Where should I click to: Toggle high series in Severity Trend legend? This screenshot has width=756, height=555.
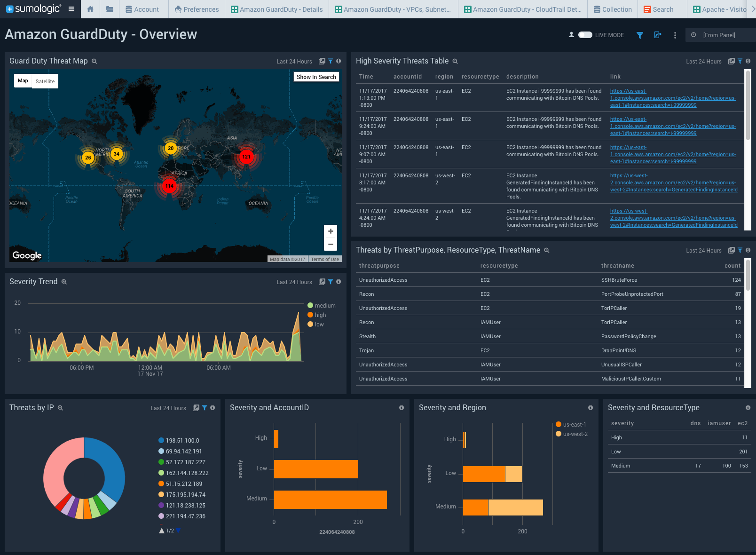coord(317,315)
